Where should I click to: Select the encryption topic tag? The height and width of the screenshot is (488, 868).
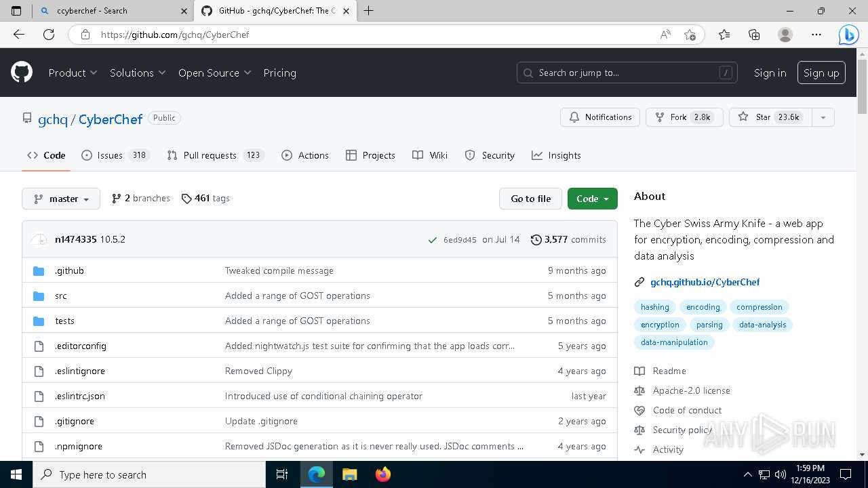660,325
